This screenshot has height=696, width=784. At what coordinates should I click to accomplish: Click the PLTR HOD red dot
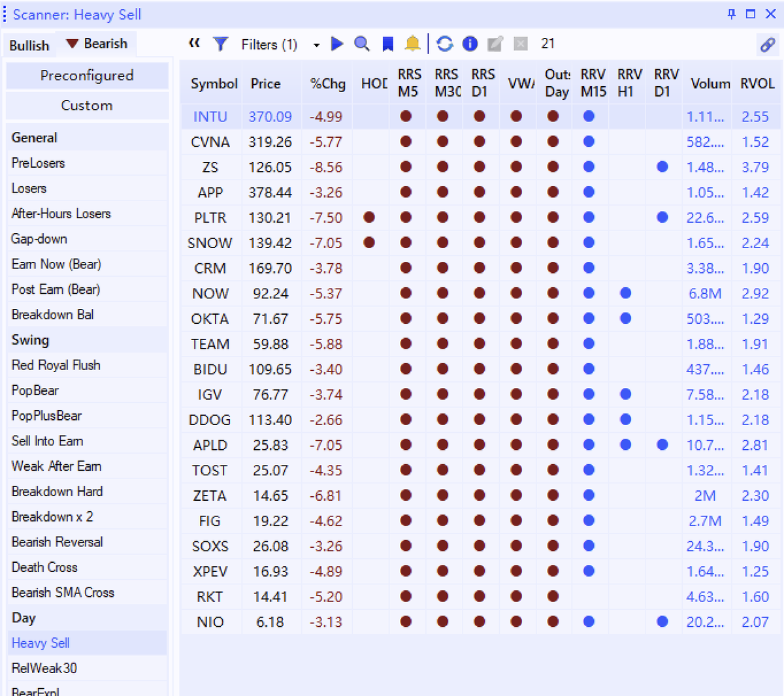click(x=369, y=217)
